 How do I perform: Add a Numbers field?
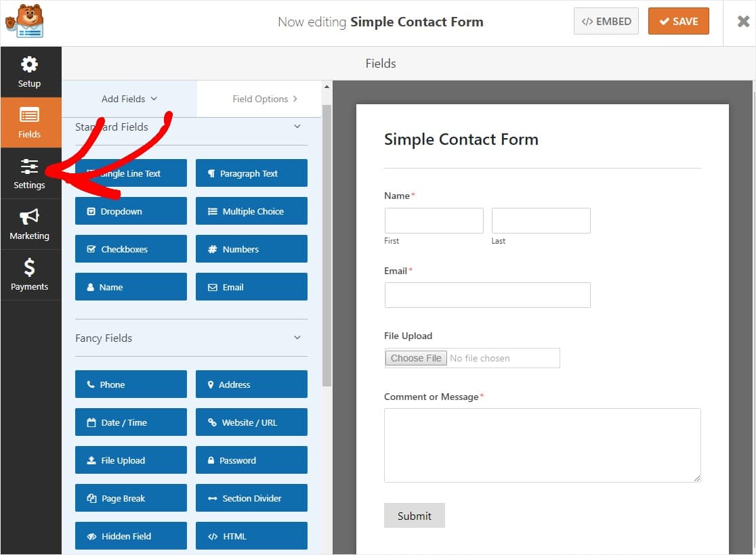pos(251,248)
